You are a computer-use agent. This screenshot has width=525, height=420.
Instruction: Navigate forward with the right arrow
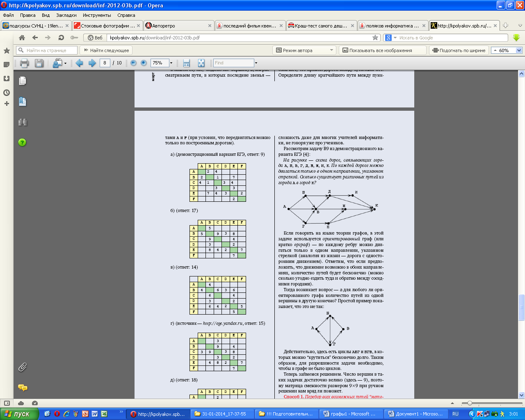coord(48,37)
